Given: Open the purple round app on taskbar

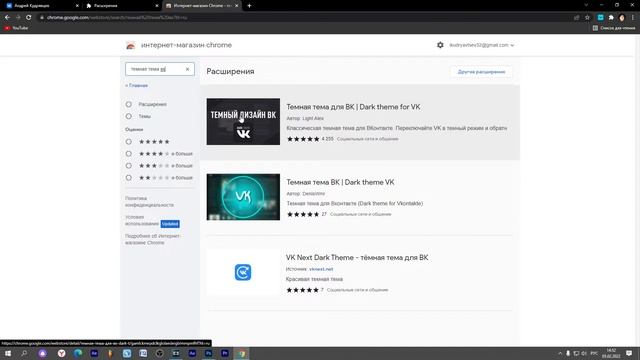Looking at the screenshot, I should (42, 353).
